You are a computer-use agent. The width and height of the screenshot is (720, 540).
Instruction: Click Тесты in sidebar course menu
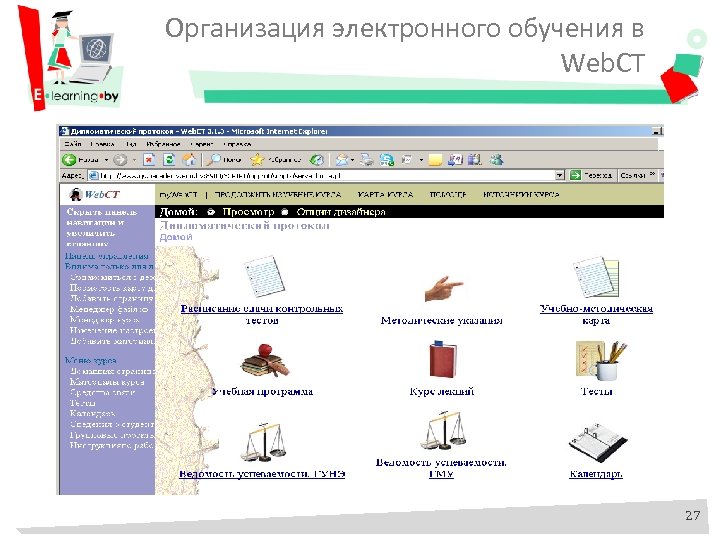click(83, 403)
